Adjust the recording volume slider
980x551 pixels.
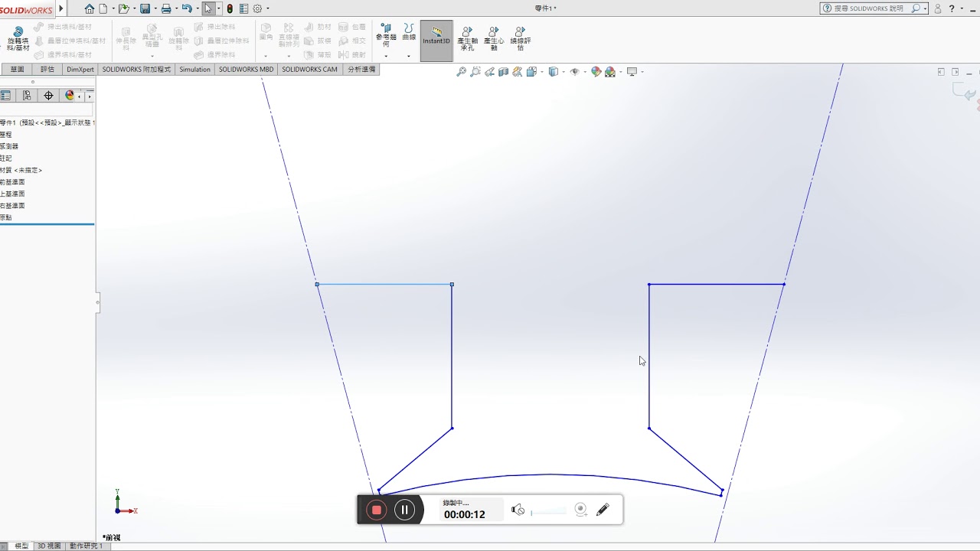pyautogui.click(x=549, y=510)
